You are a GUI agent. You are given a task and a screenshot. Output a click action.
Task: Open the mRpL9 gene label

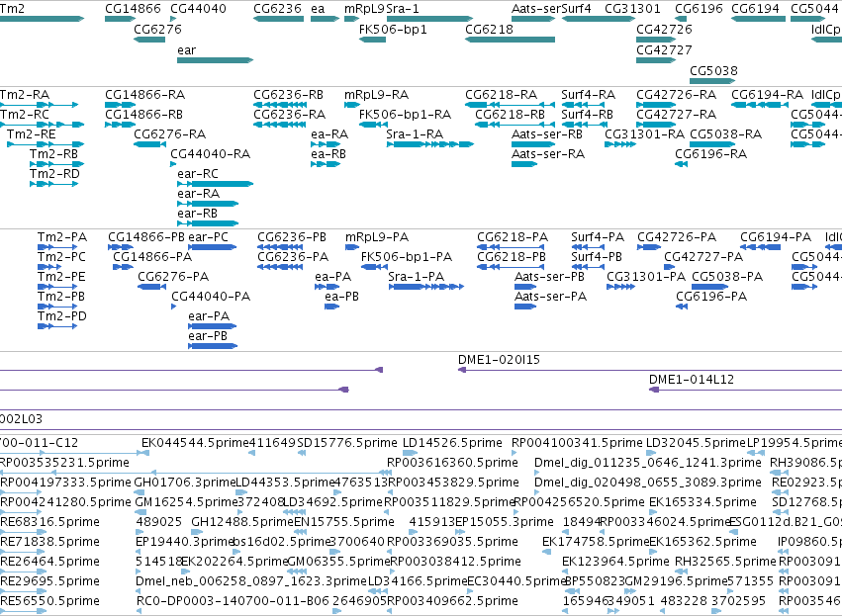[365, 9]
